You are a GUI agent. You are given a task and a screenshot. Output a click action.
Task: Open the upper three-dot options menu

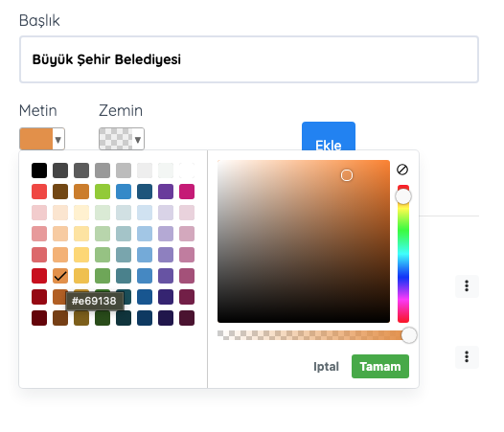point(467,285)
